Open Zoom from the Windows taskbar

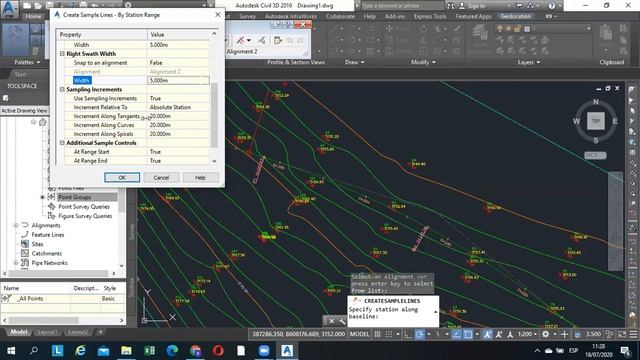click(264, 350)
